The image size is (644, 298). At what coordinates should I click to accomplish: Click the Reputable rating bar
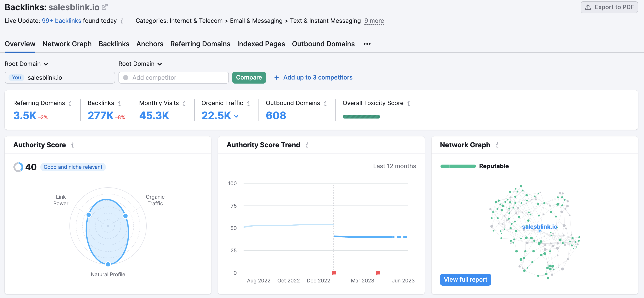[458, 166]
